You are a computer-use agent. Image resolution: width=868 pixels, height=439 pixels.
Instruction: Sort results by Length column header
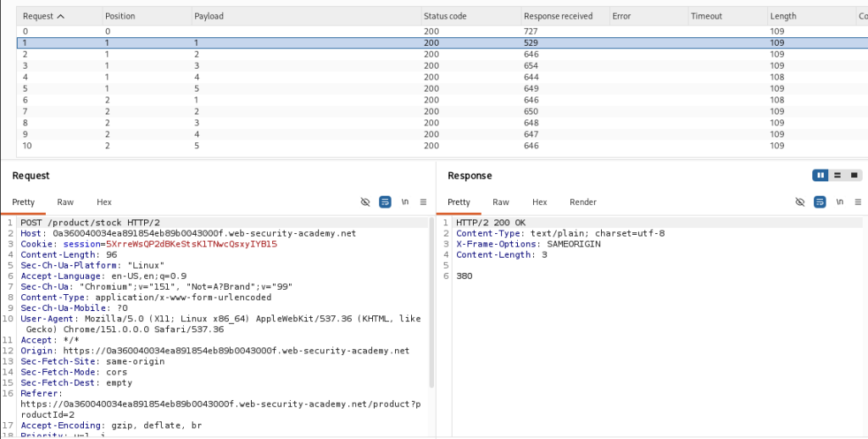pos(812,16)
